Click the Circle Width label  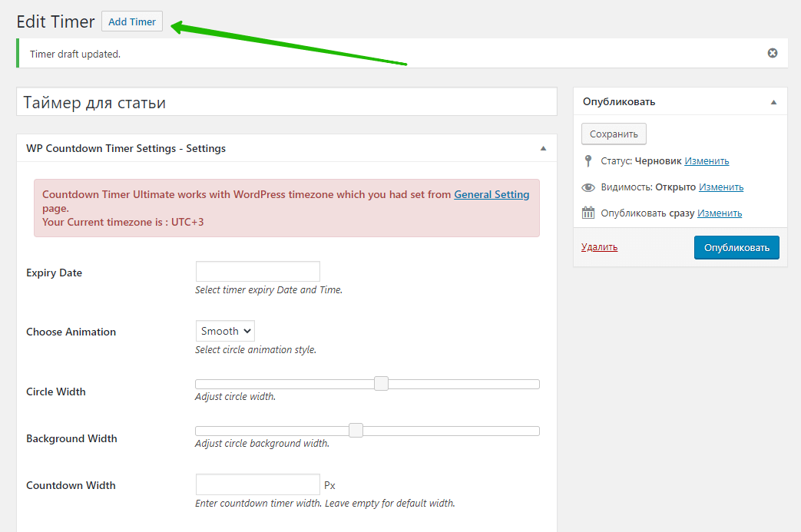(56, 392)
